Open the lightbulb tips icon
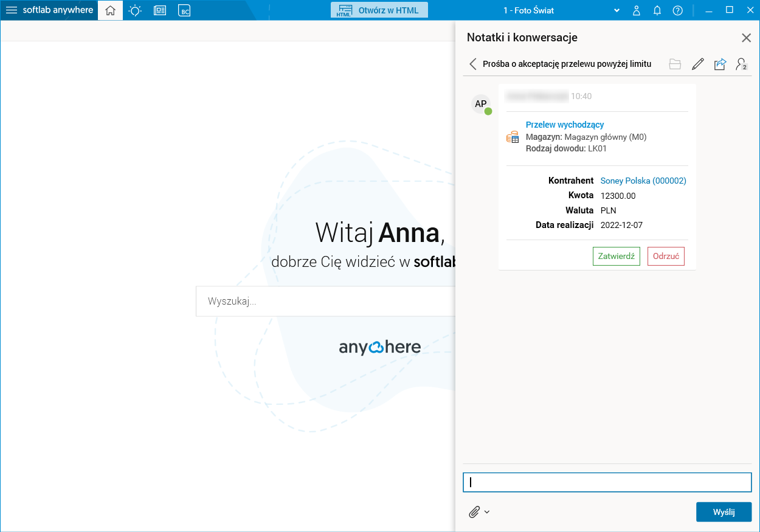The height and width of the screenshot is (532, 760). coord(135,10)
